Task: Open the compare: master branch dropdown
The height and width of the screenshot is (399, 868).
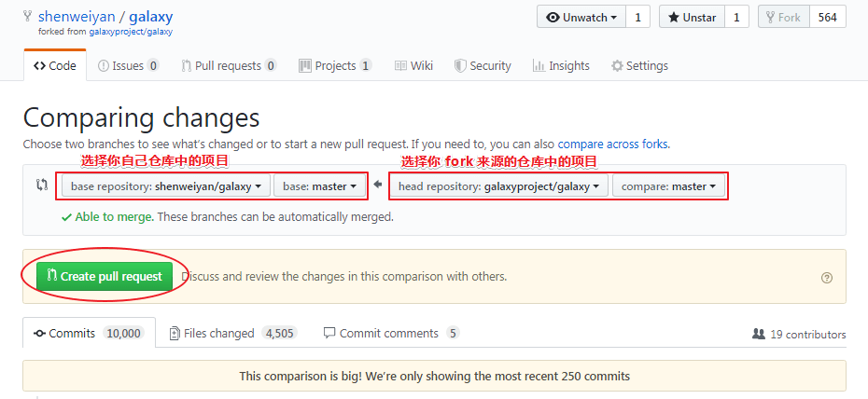Action: (x=668, y=186)
